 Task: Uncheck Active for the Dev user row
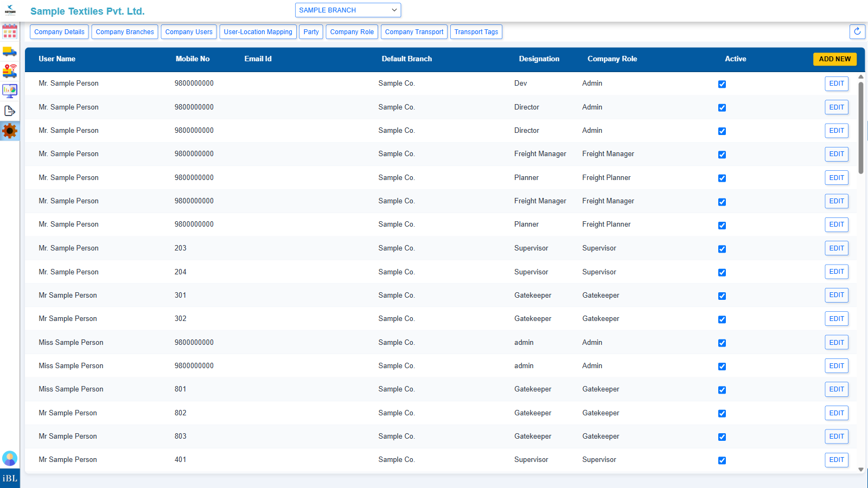click(x=722, y=84)
